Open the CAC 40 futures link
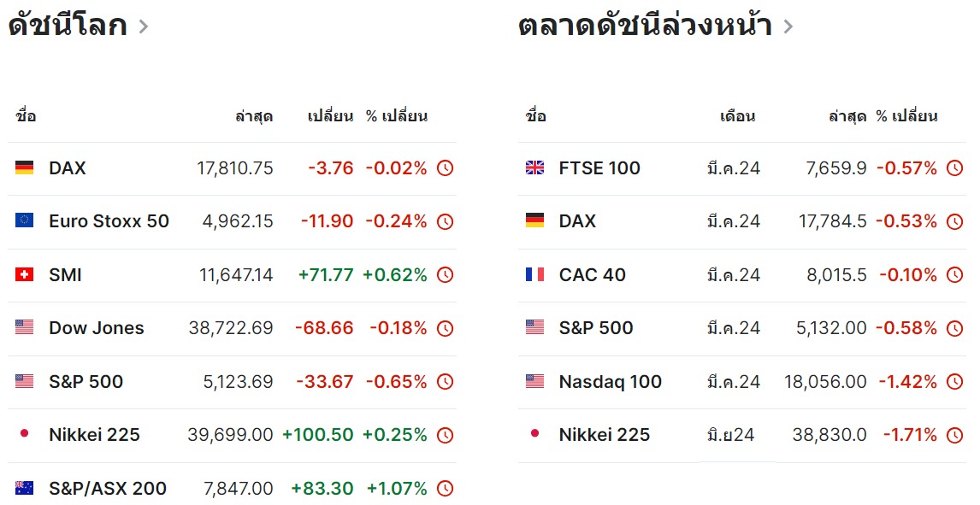Image resolution: width=980 pixels, height=505 pixels. pos(592,274)
